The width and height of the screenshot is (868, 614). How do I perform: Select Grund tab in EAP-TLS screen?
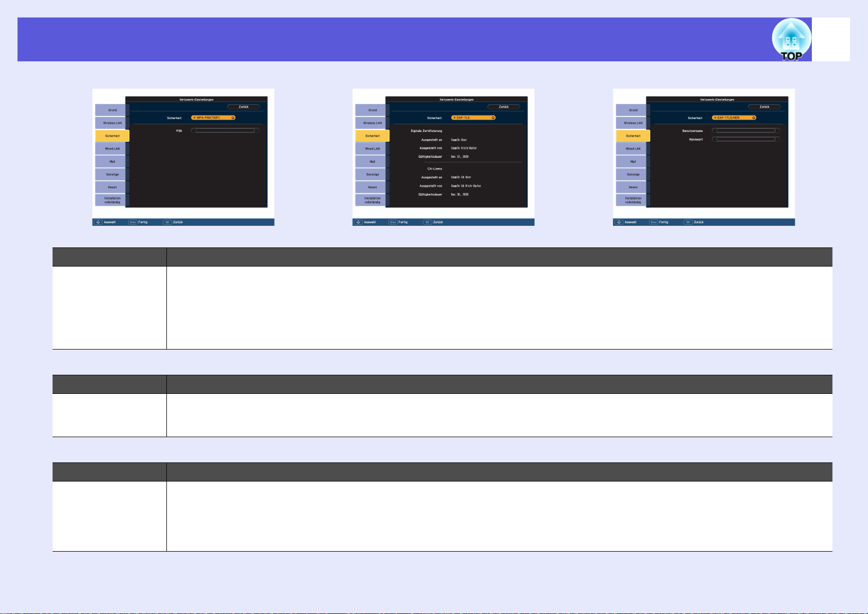point(372,110)
